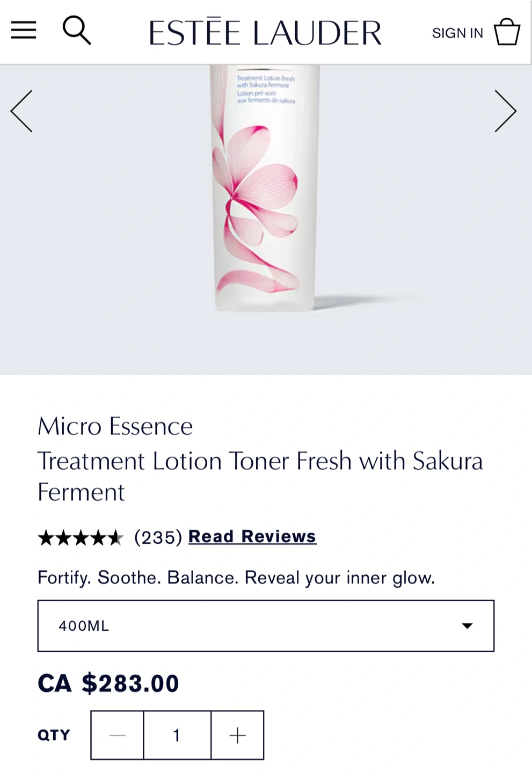
Task: Open the 400ML size dropdown
Action: (266, 626)
